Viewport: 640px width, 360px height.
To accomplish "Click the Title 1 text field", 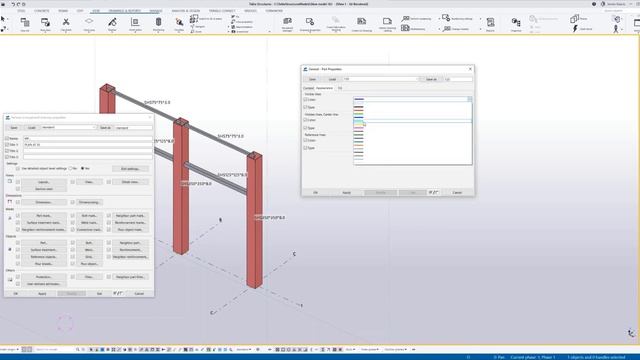I will point(87,144).
